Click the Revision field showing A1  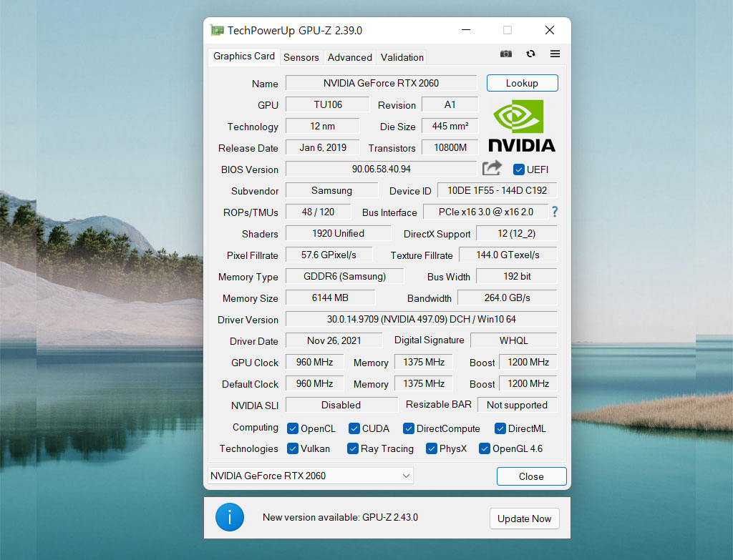coord(450,104)
